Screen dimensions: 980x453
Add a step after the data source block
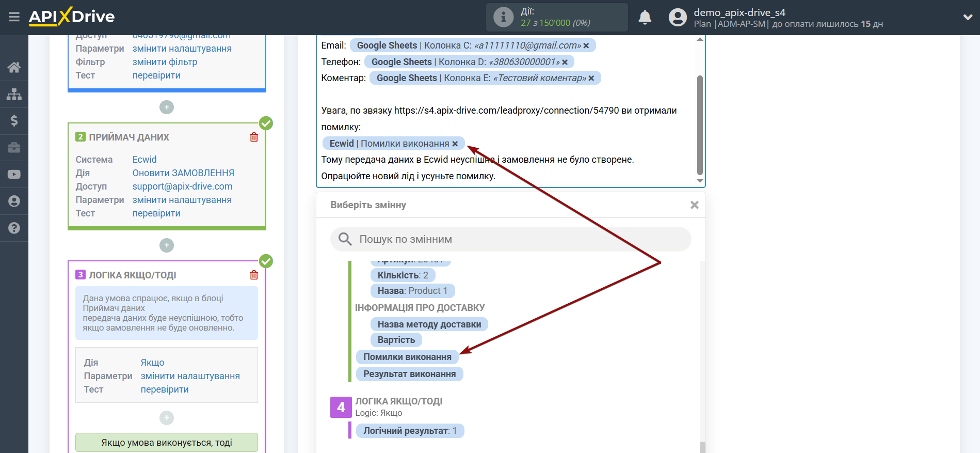166,107
